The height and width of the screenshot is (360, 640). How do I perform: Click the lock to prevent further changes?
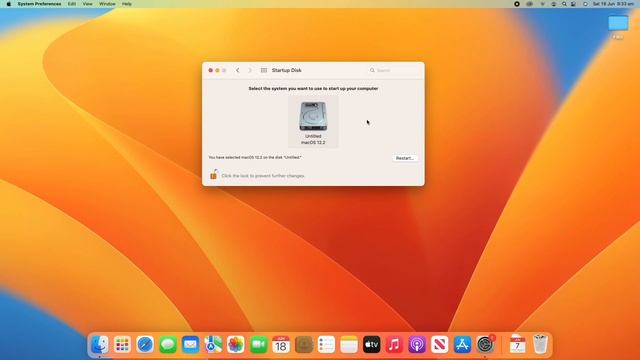213,175
